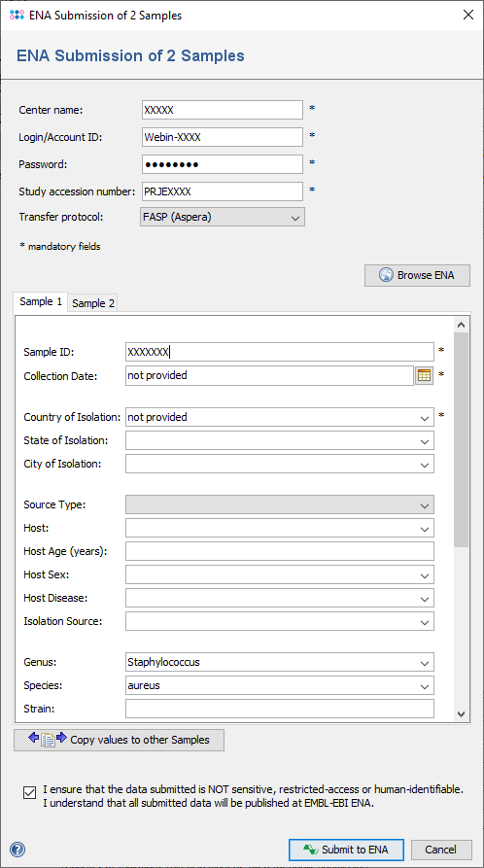
Task: Open the Collection Date calendar picker icon
Action: (x=424, y=375)
